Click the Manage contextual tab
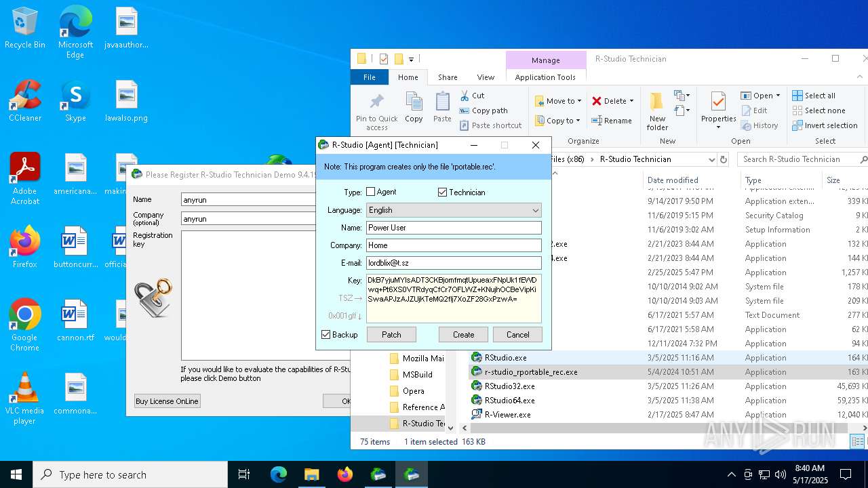The image size is (868, 488). coord(545,60)
